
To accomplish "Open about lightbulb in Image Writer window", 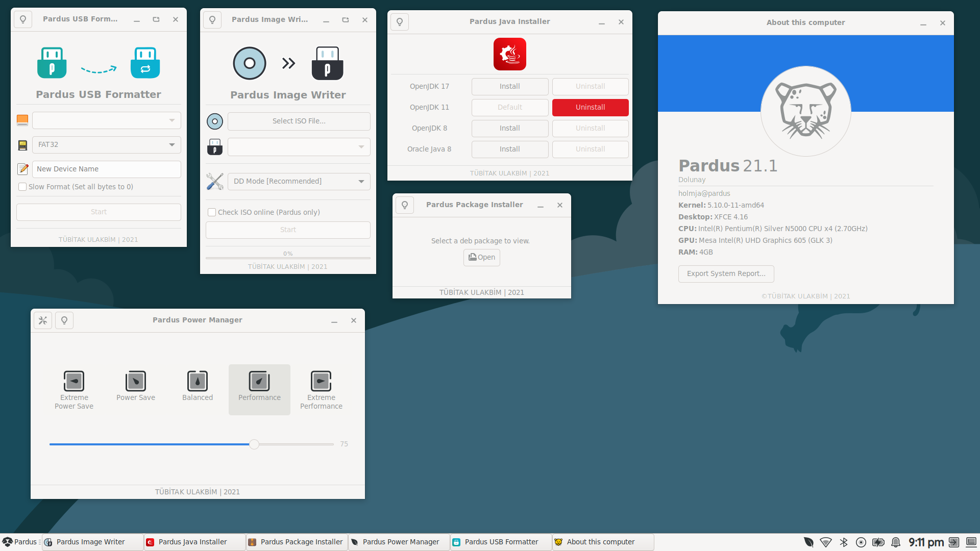I will click(212, 20).
